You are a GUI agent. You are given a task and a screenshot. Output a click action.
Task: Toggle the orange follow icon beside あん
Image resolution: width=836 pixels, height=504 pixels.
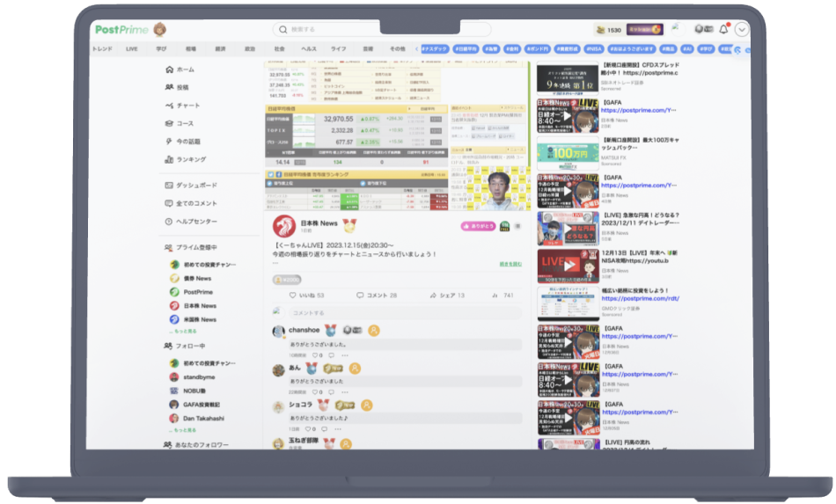pyautogui.click(x=355, y=369)
